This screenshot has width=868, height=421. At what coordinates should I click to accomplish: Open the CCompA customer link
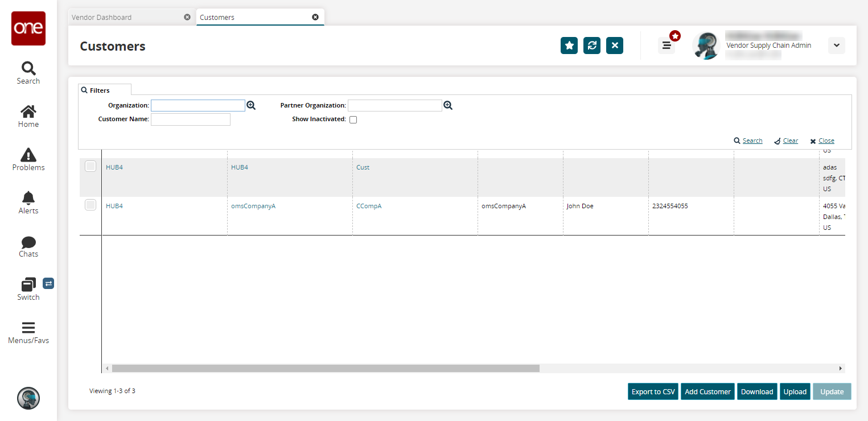click(x=369, y=206)
